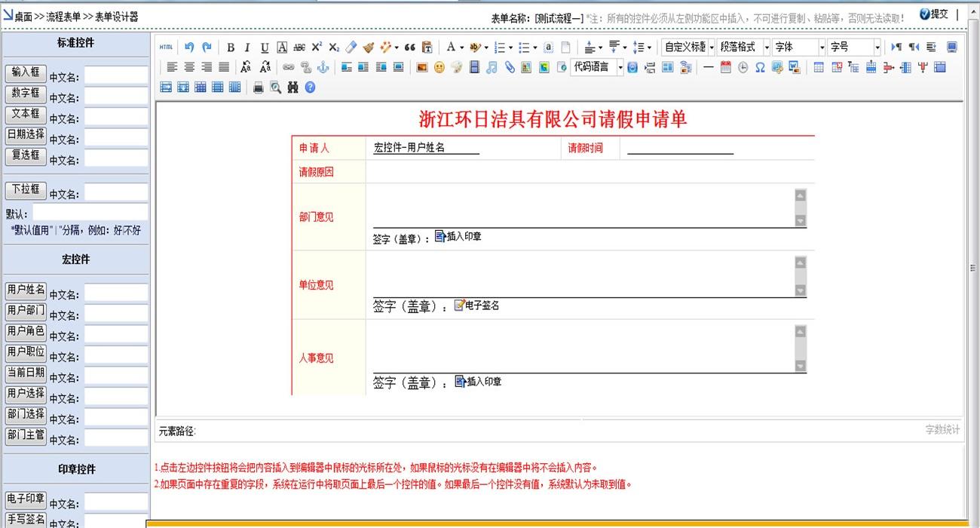Insert a hyperlink with the chain icon
This screenshot has width=980, height=528.
[289, 67]
